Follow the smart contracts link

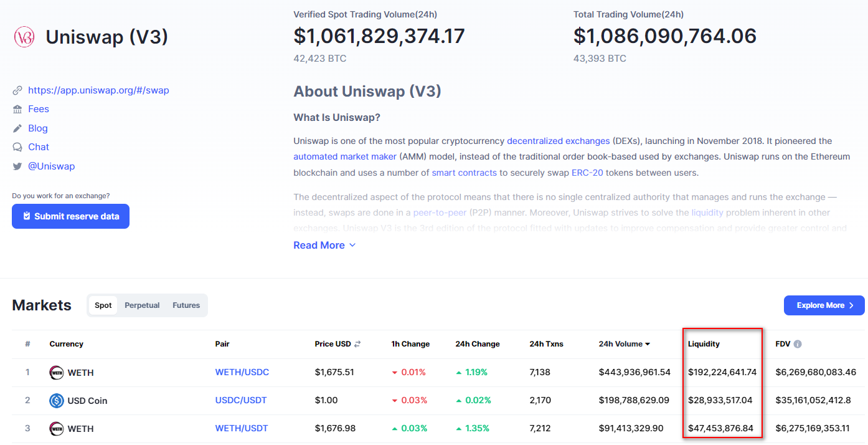(465, 173)
